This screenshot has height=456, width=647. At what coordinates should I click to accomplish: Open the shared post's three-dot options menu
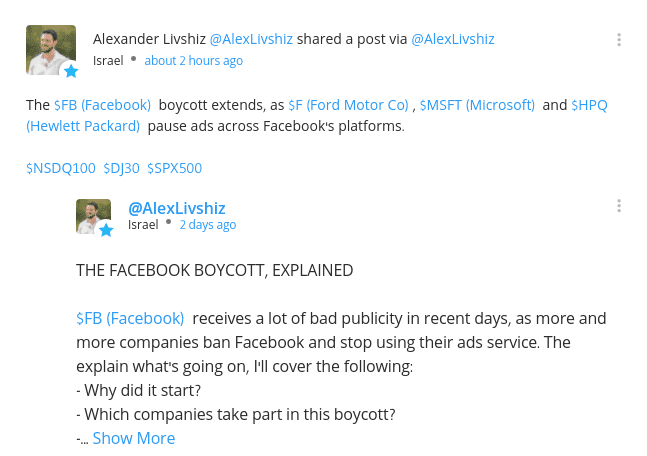[x=619, y=206]
